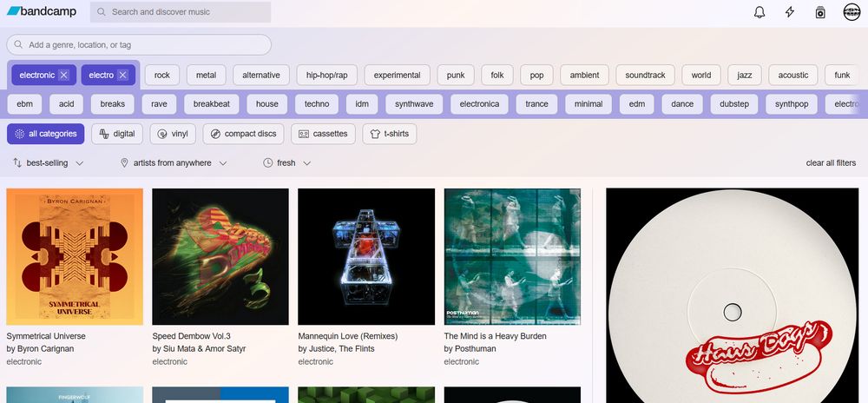Screen dimensions: 868x403
Task: Choose the edm subgenre tag
Action: pos(636,104)
